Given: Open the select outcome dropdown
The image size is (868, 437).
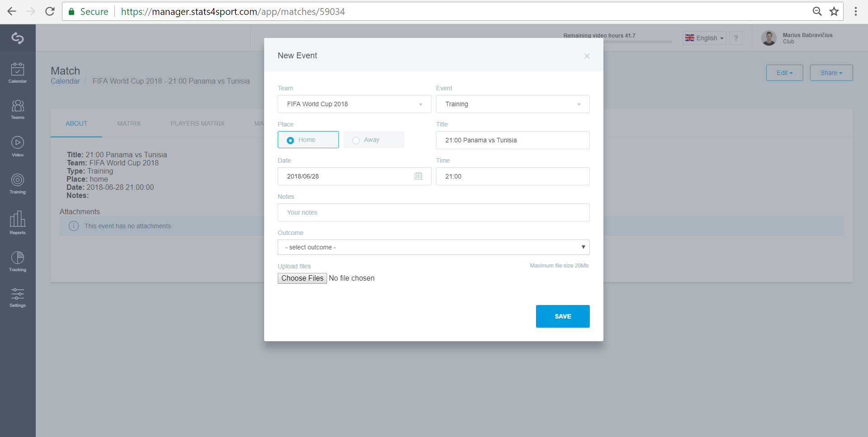Looking at the screenshot, I should tap(433, 247).
